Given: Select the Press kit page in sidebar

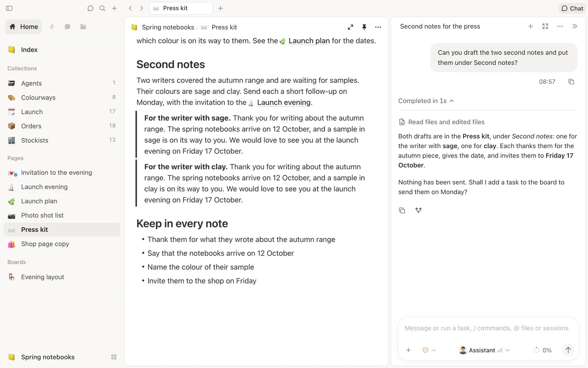Looking at the screenshot, I should tap(62, 230).
